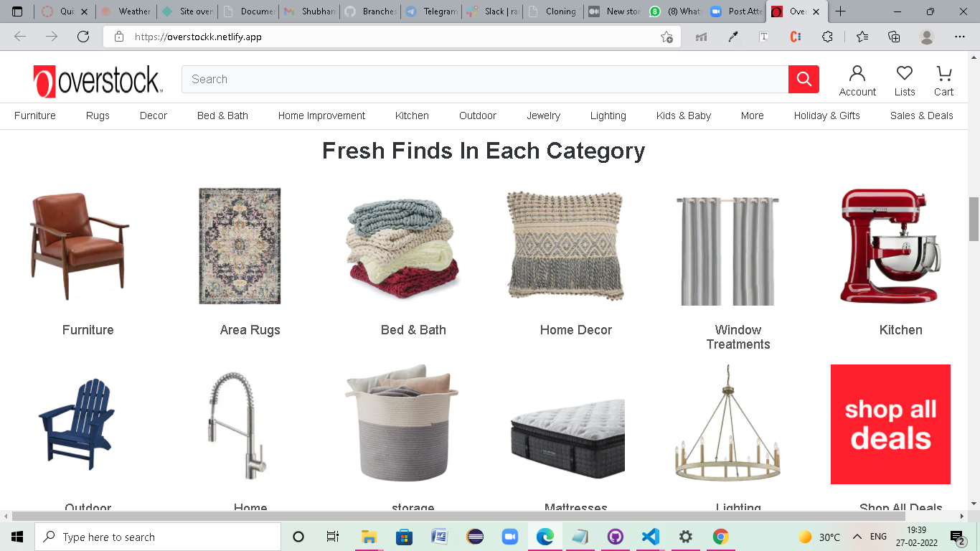Open stacked blankets Bed & Bath image
Screen dimensions: 980x551
402,248
